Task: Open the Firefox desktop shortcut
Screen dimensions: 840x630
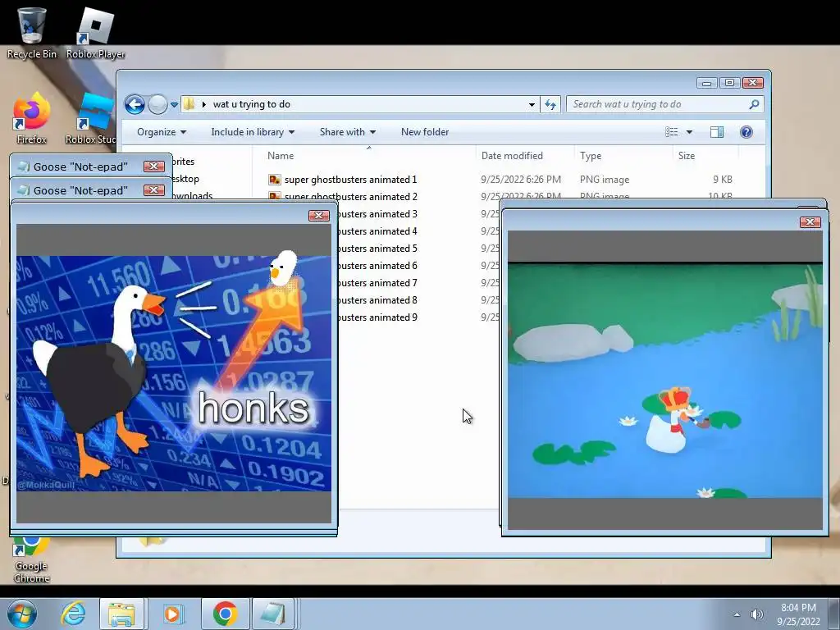Action: pos(32,118)
